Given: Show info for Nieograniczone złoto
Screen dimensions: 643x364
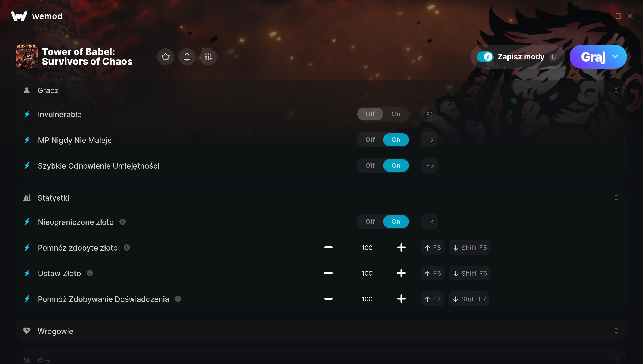Looking at the screenshot, I should [122, 222].
